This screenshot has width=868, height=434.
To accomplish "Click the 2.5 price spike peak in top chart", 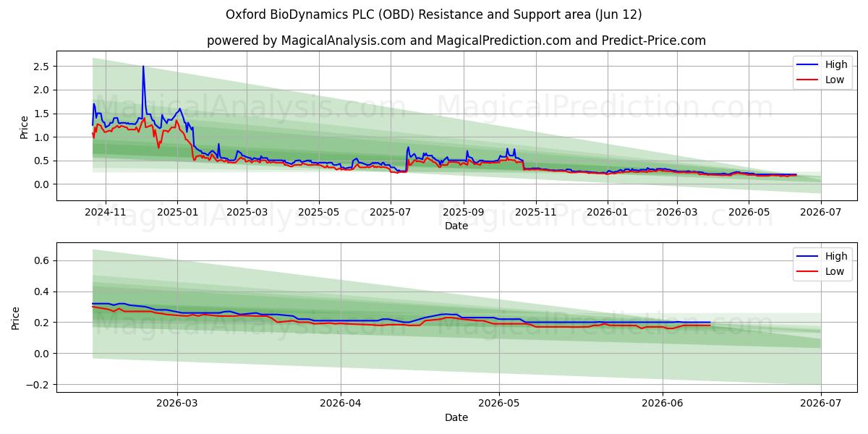I will click(x=143, y=67).
